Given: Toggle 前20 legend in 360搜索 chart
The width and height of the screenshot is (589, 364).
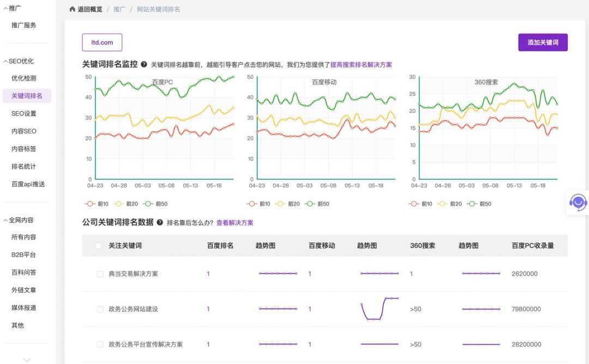Looking at the screenshot, I should point(449,204).
